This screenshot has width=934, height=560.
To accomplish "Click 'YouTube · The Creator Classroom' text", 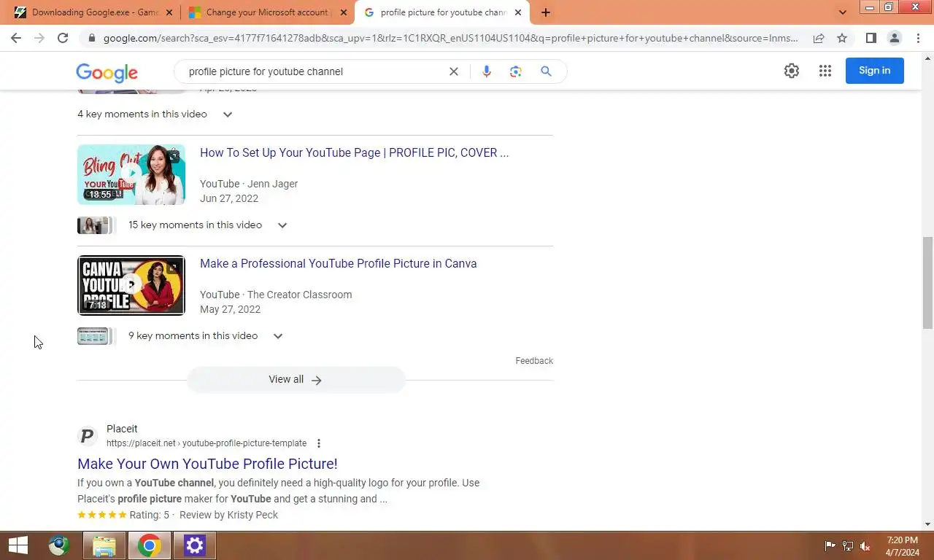I will pyautogui.click(x=276, y=295).
